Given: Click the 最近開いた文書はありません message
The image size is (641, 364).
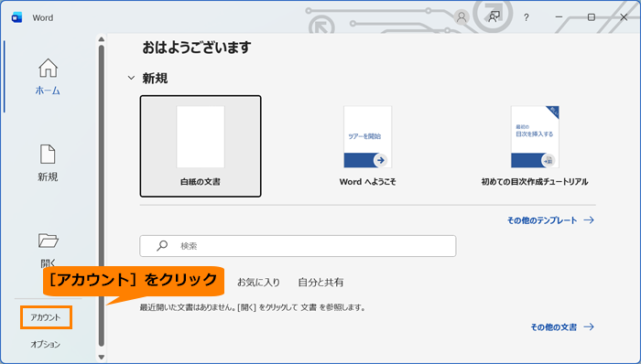Looking at the screenshot, I should click(252, 307).
